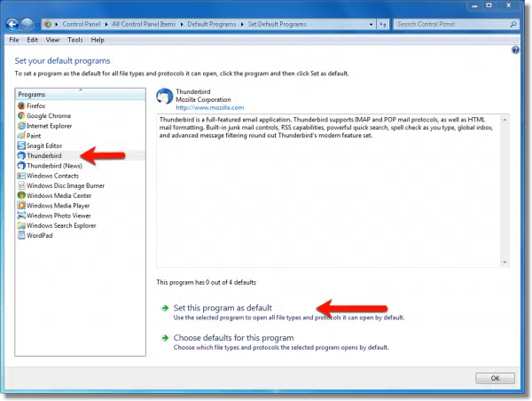Image resolution: width=532 pixels, height=401 pixels.
Task: Click the Windows Photo Viewer icon
Action: pyautogui.click(x=21, y=216)
